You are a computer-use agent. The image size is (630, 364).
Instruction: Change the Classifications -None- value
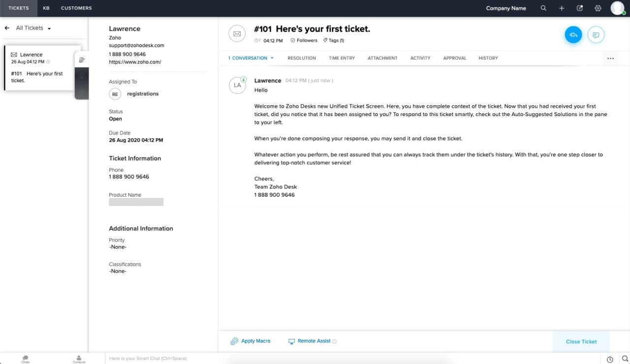click(118, 271)
